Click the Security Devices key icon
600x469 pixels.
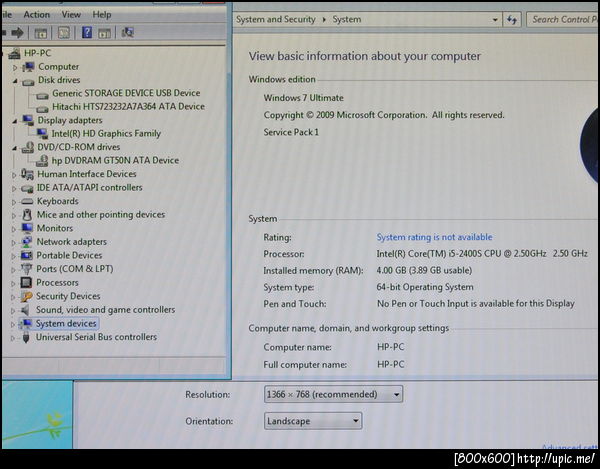(x=26, y=296)
